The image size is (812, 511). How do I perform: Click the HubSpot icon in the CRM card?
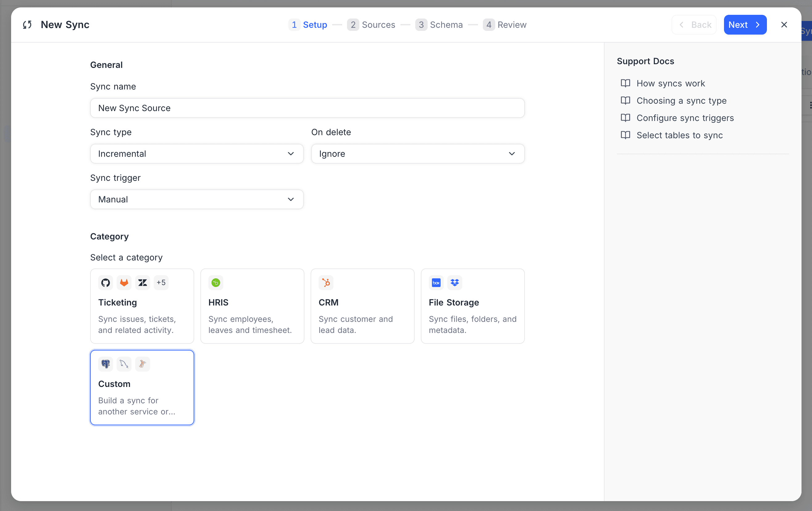point(326,282)
